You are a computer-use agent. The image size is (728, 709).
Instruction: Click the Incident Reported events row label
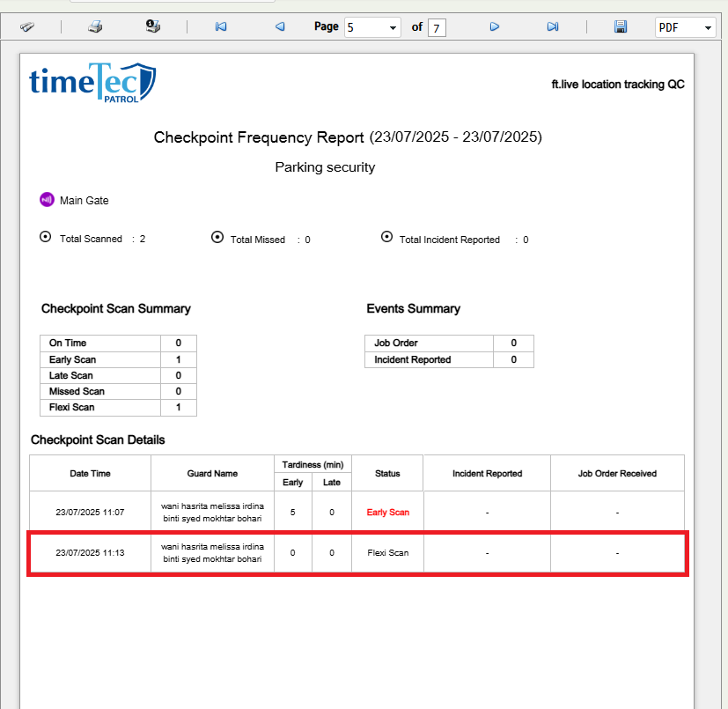coord(412,359)
